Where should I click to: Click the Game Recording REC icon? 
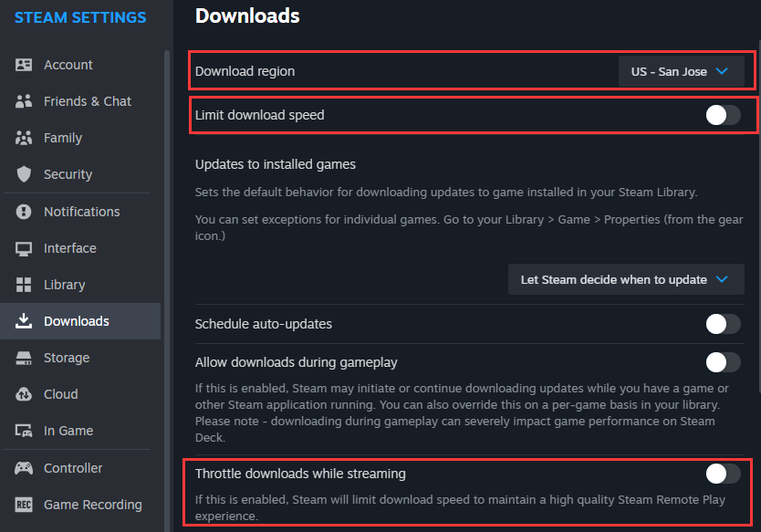click(x=24, y=504)
